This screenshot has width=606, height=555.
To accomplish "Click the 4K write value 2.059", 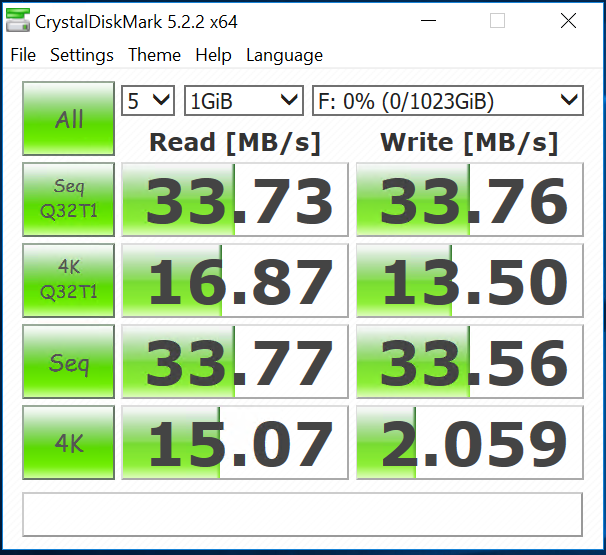I will pos(470,443).
